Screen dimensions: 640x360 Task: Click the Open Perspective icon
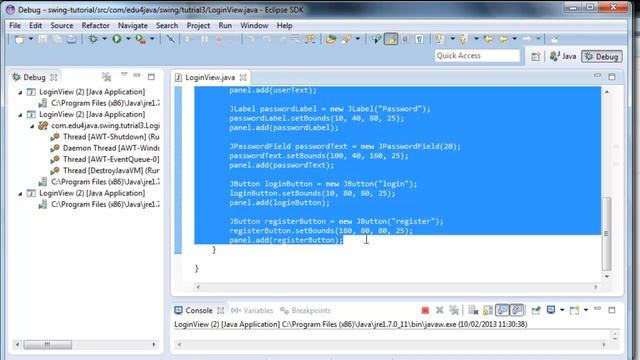(536, 57)
